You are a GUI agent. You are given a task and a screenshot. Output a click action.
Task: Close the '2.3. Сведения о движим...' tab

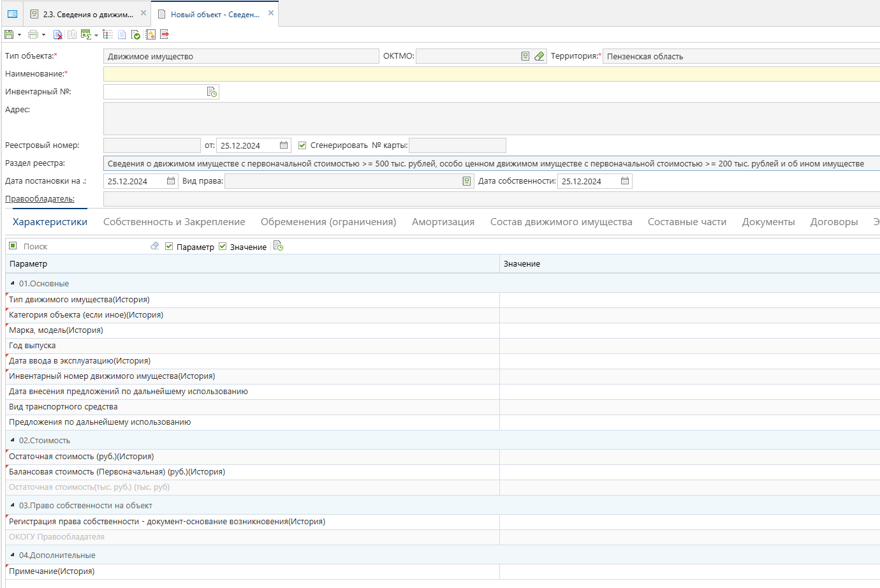(143, 13)
